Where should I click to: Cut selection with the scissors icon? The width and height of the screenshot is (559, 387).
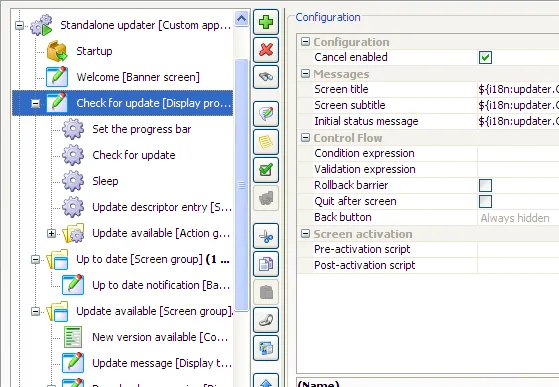[x=266, y=236]
